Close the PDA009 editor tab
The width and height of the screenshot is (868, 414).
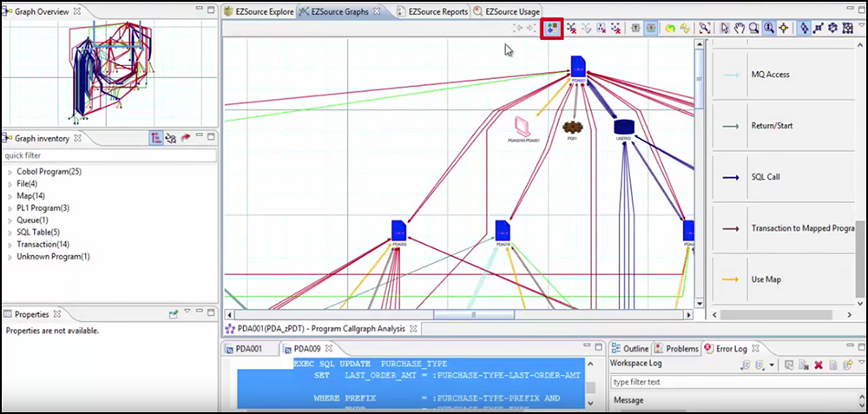coord(329,349)
